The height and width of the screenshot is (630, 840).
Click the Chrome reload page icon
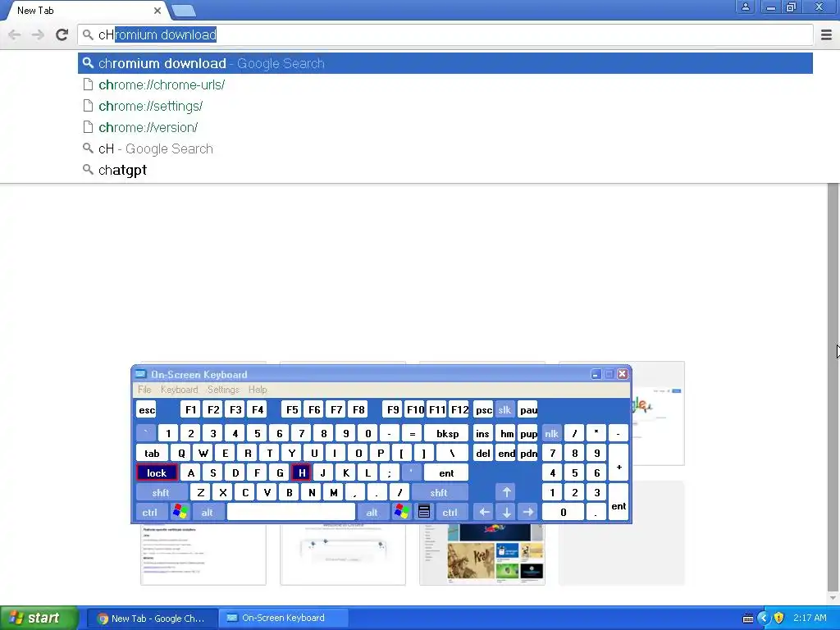62,34
